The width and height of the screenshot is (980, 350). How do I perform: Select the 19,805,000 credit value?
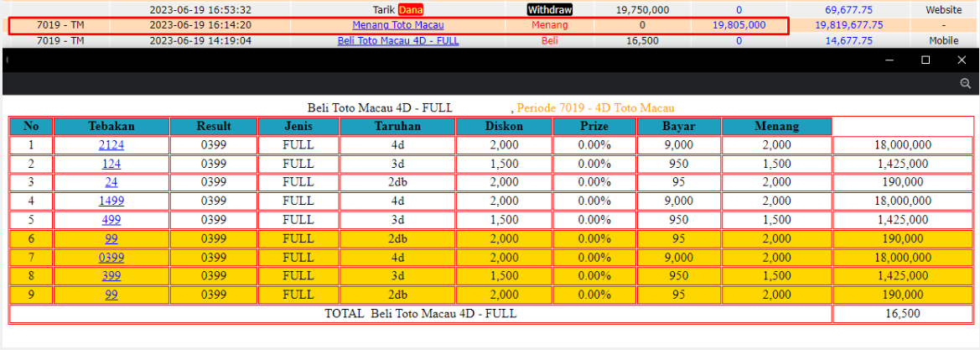739,25
